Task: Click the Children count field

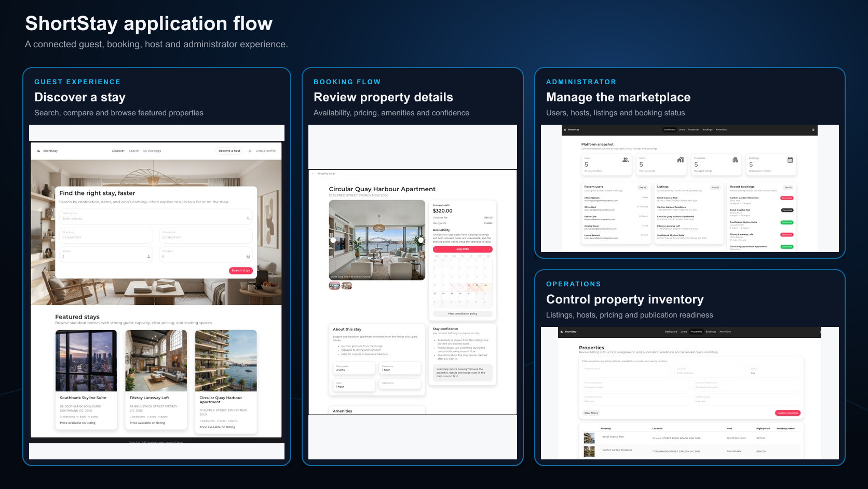Action: coord(206,254)
